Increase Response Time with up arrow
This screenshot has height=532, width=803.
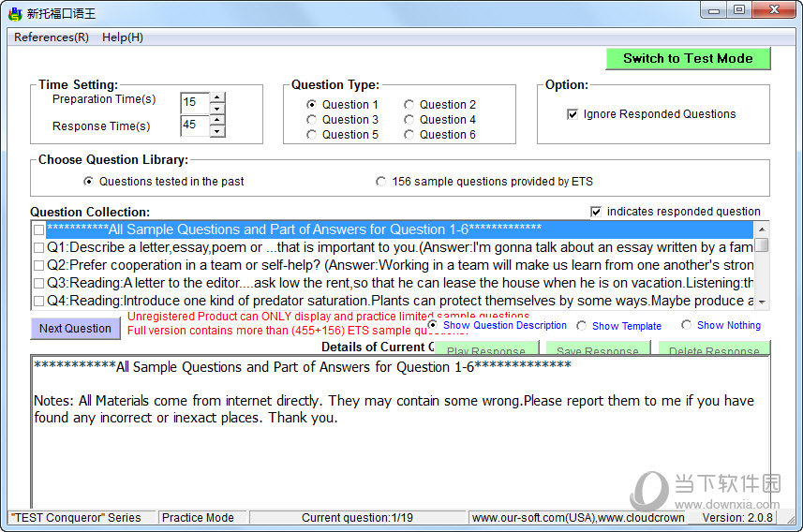(217, 120)
